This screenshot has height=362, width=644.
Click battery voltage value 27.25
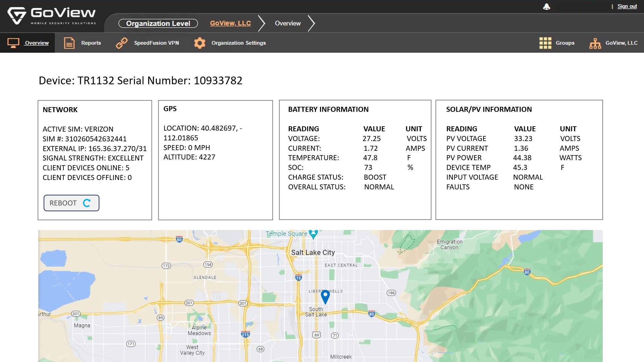tap(372, 139)
